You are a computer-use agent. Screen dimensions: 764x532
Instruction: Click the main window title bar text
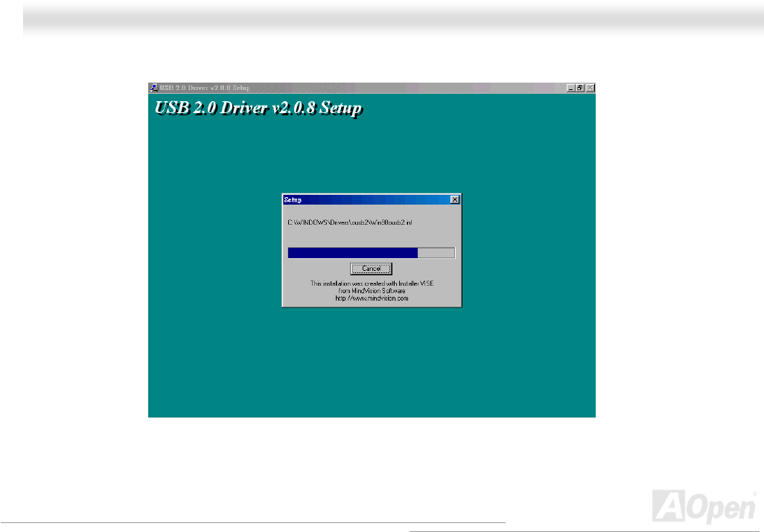pos(205,88)
